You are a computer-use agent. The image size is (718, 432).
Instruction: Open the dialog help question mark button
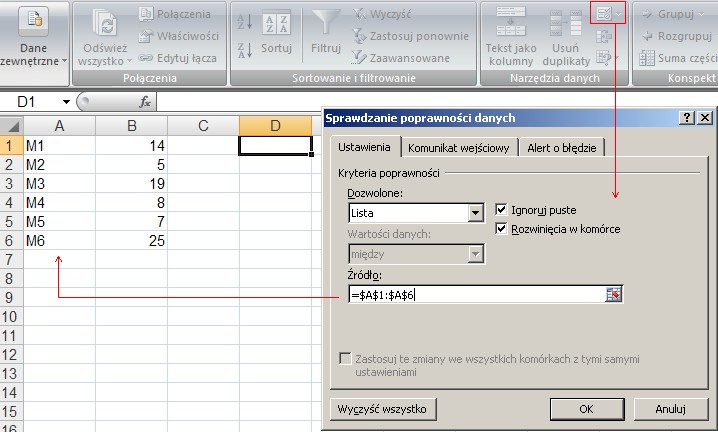(687, 118)
